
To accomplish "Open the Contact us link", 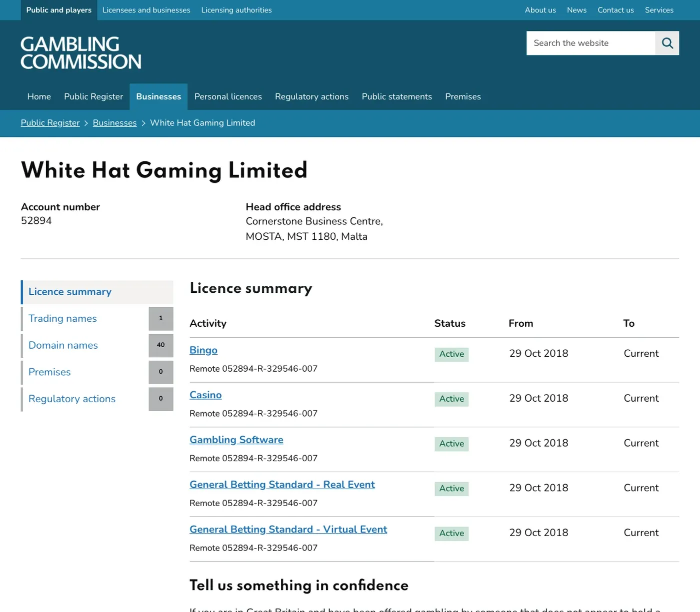I will click(x=615, y=10).
